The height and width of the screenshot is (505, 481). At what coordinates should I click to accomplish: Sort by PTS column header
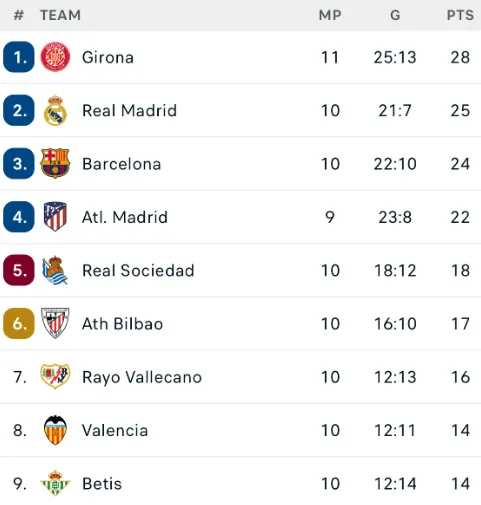click(x=460, y=15)
